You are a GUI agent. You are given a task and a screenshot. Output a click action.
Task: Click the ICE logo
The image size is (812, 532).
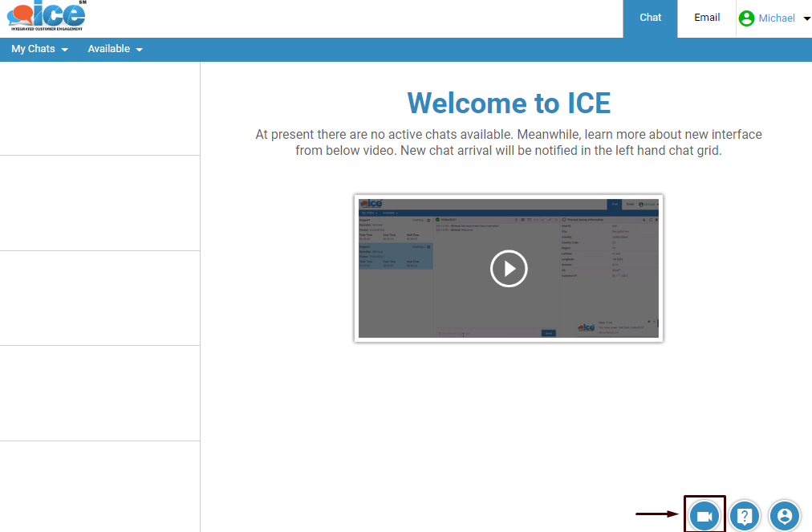(44, 15)
